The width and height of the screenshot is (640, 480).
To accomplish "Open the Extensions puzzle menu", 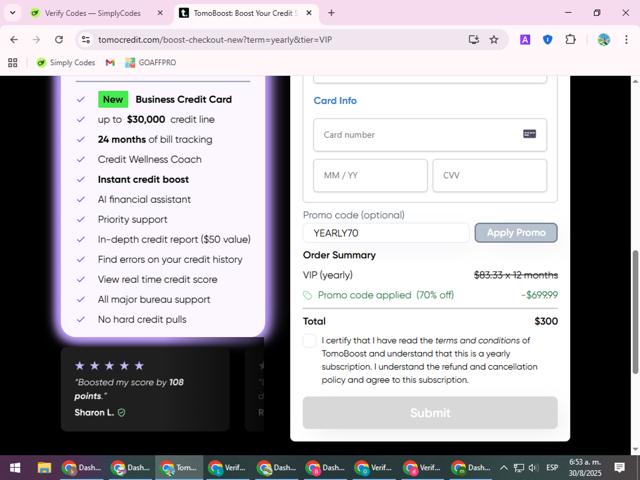I will pyautogui.click(x=570, y=40).
